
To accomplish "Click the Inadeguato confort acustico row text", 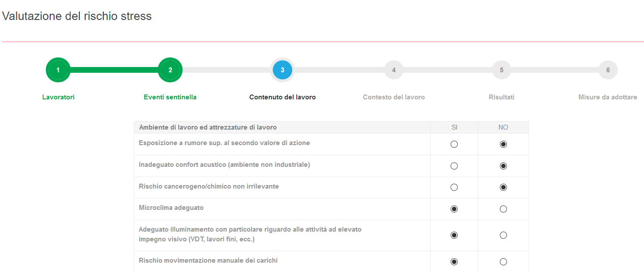I will [224, 165].
